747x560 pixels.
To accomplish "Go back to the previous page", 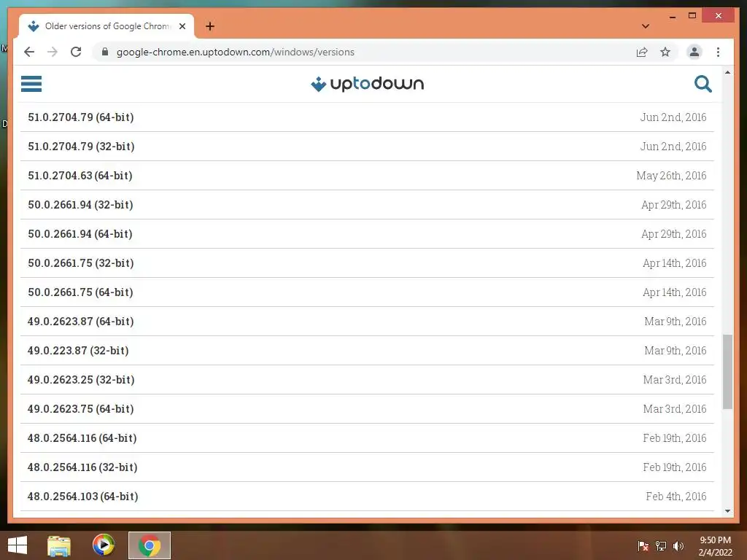I will [29, 52].
